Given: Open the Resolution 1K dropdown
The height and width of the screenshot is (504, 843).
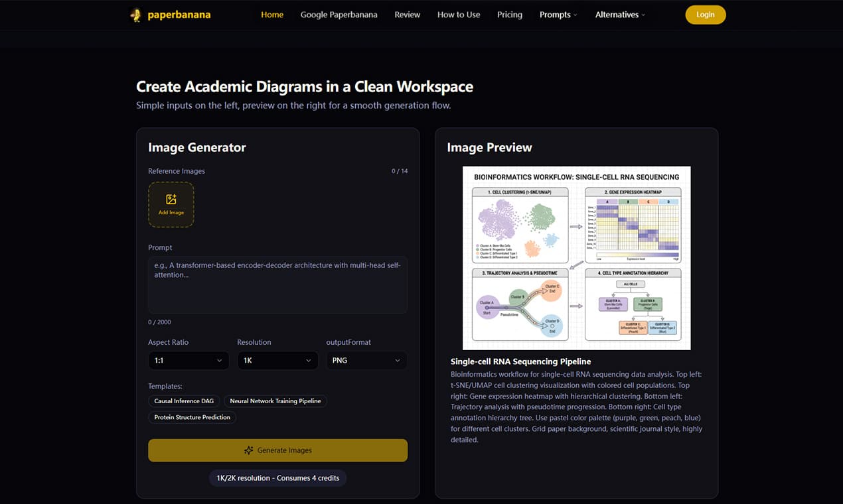Looking at the screenshot, I should click(277, 360).
